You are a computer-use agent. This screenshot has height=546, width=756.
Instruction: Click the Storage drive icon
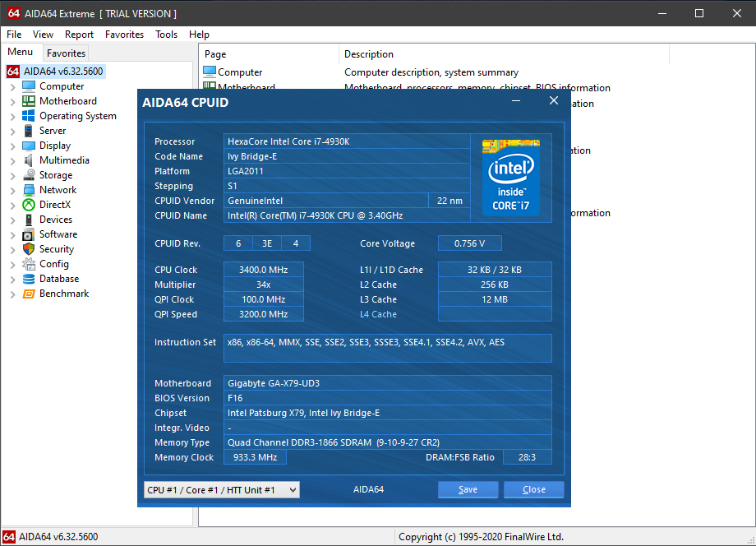coord(29,175)
